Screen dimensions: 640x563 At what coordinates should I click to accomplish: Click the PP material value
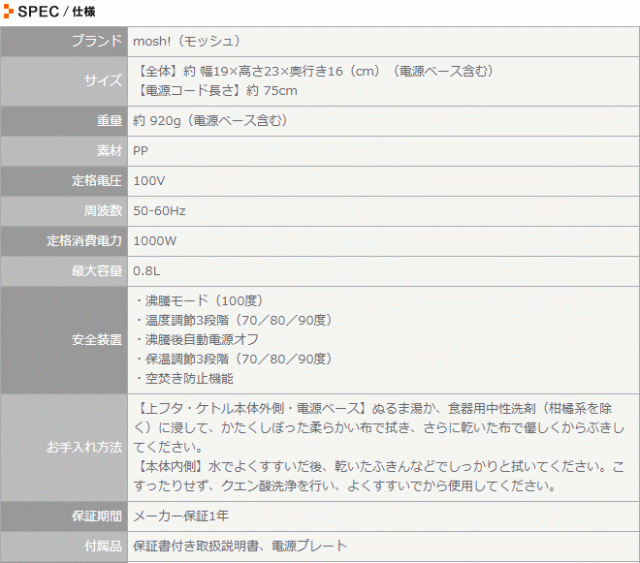[x=141, y=151]
